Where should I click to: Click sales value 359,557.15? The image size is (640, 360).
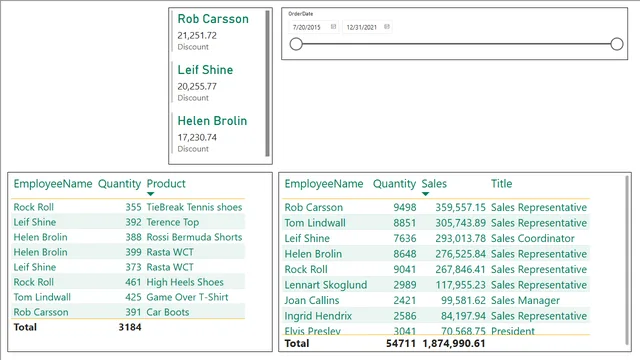pyautogui.click(x=460, y=207)
